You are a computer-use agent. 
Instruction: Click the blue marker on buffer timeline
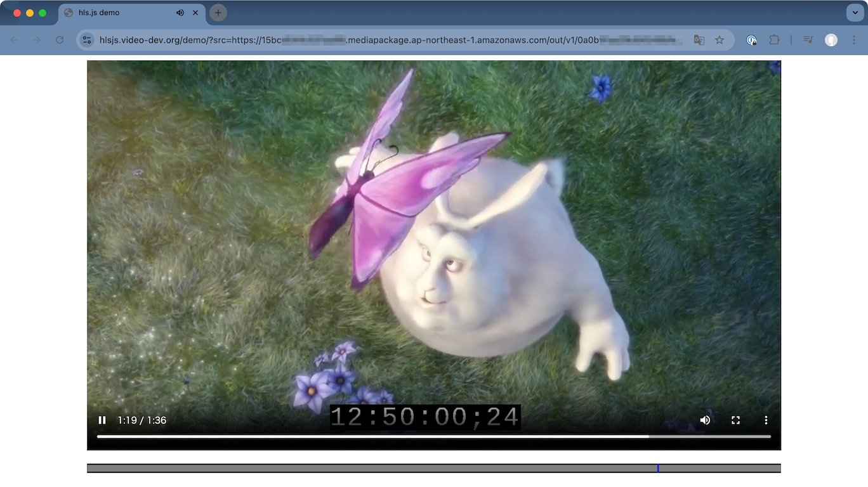click(x=658, y=468)
